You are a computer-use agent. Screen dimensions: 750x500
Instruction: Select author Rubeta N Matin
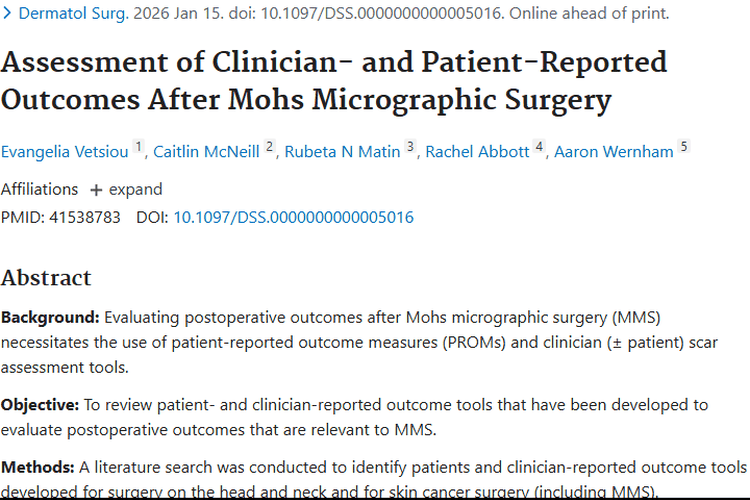tap(343, 152)
